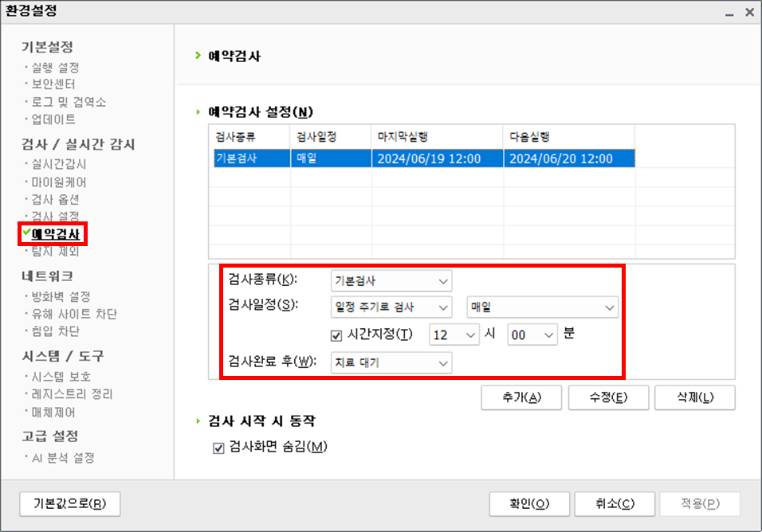This screenshot has width=762, height=532.
Task: Click 매일 cell in schedule list
Action: [x=331, y=158]
